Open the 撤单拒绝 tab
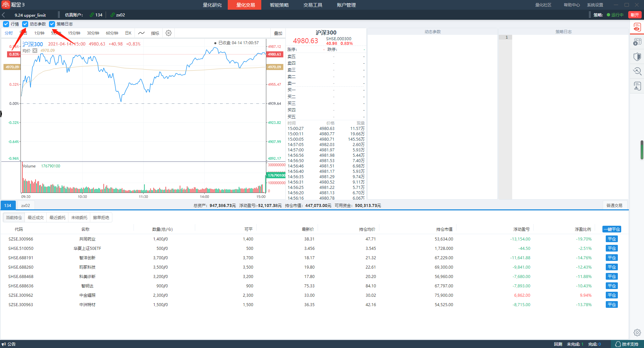 click(x=101, y=218)
